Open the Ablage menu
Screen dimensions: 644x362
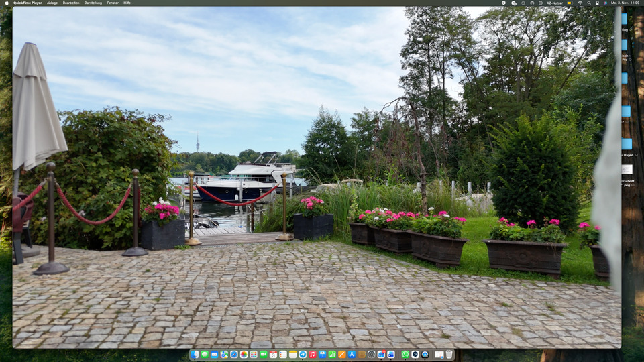52,3
